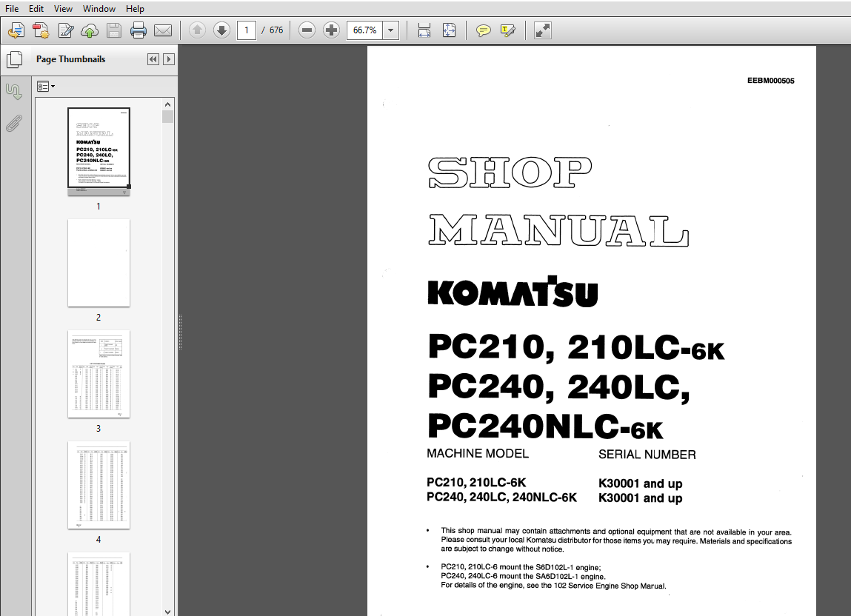Click the SERIAL NUMBER heading text

click(x=647, y=455)
